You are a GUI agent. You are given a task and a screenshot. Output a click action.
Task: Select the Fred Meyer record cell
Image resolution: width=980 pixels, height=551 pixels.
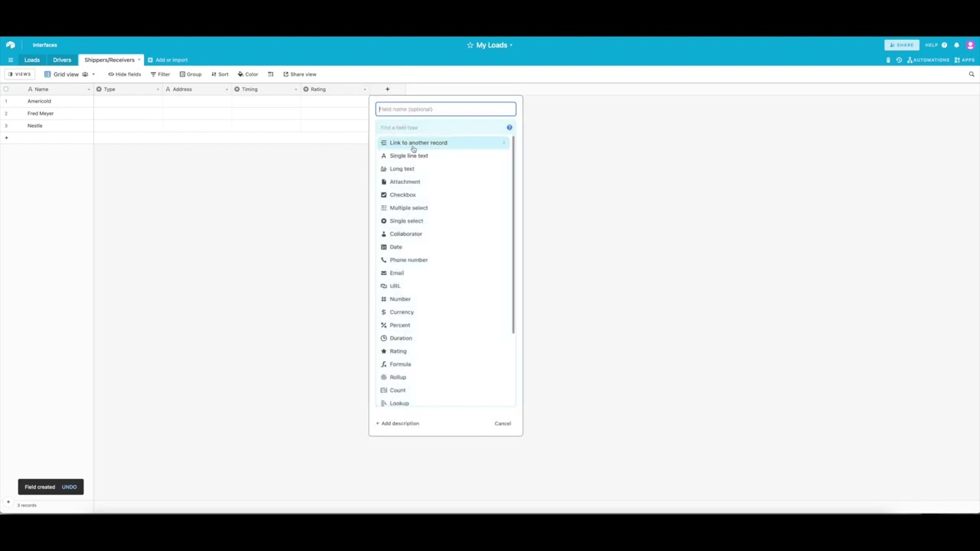[x=57, y=113]
